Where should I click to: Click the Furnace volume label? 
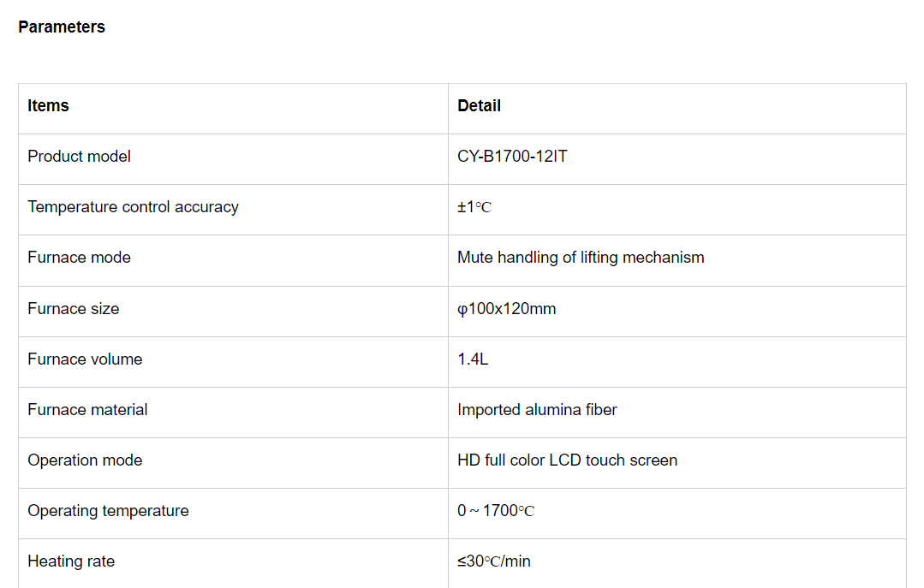click(85, 359)
